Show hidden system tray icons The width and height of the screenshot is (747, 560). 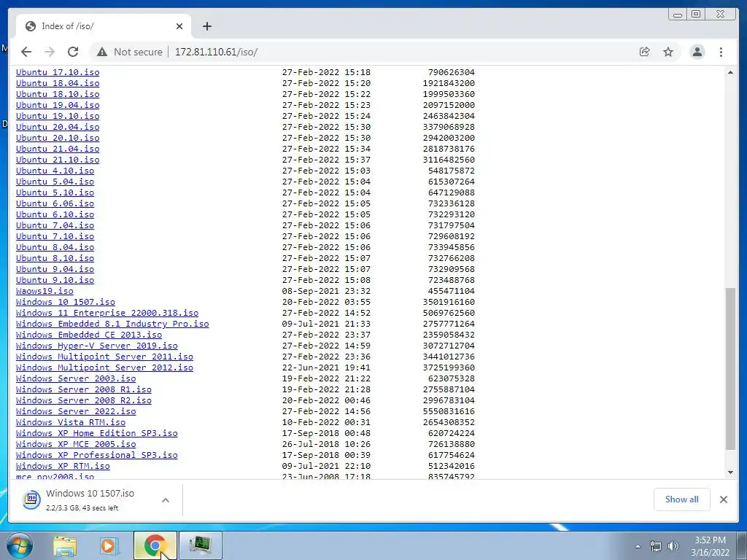coord(638,546)
